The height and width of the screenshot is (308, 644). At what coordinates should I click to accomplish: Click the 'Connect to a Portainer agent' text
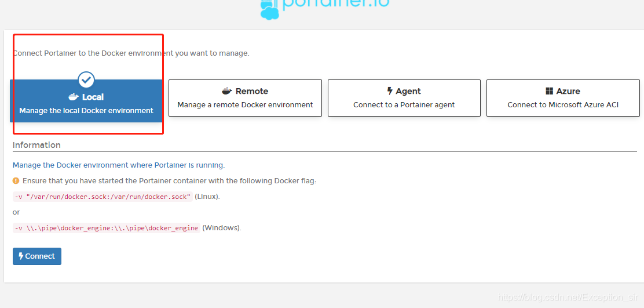point(404,105)
